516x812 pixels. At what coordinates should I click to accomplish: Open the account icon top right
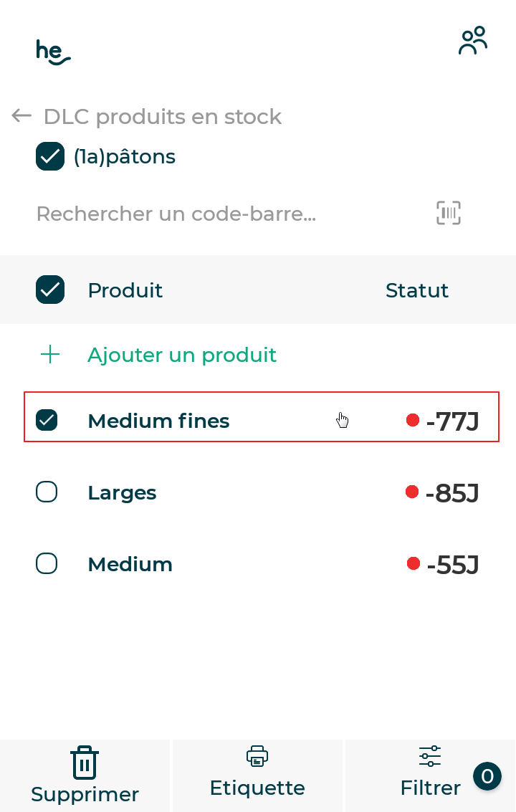[x=472, y=41]
